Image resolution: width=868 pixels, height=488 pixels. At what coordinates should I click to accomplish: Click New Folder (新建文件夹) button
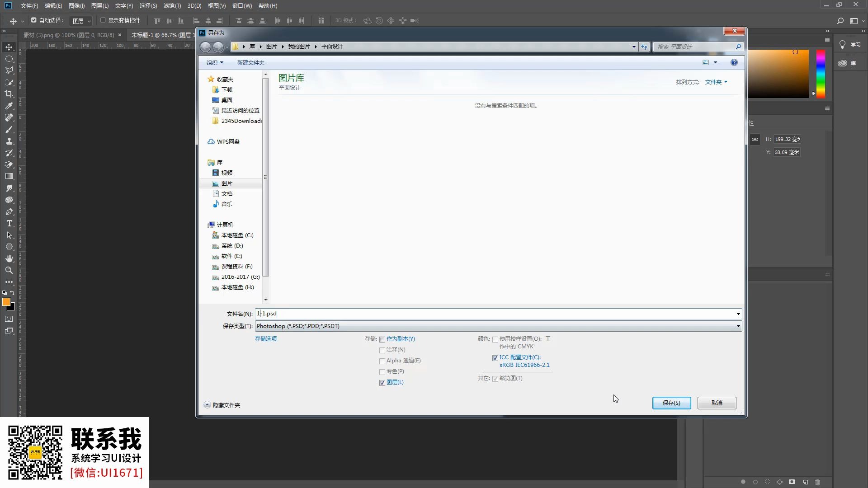(250, 63)
